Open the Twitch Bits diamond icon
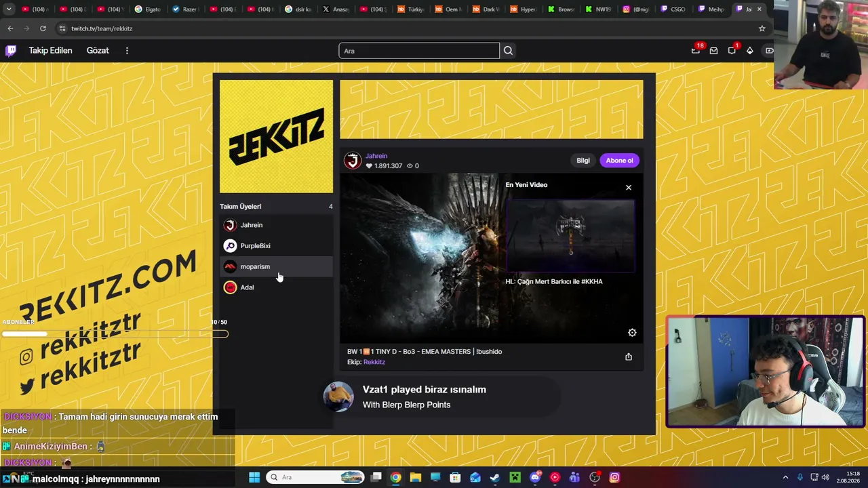868x488 pixels. point(749,50)
